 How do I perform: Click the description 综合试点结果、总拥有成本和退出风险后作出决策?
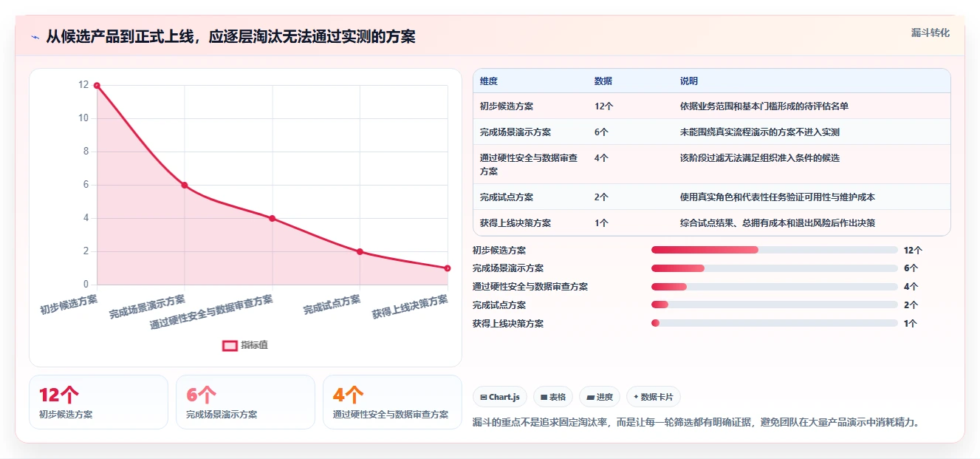[x=778, y=222]
